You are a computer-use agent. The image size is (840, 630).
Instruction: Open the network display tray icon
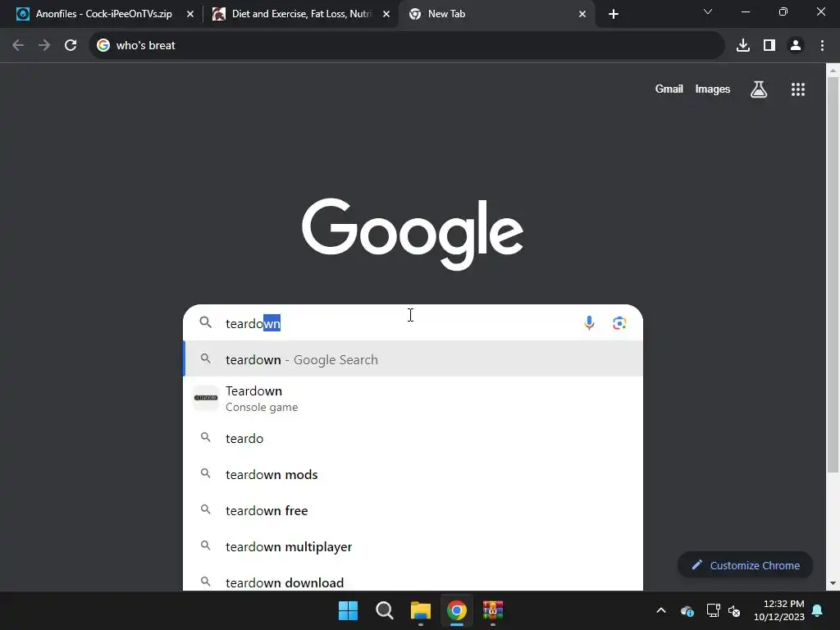pyautogui.click(x=713, y=610)
